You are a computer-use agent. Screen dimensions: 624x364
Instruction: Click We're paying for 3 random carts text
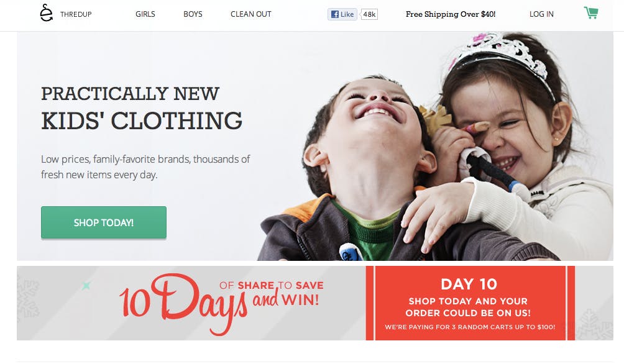pos(470,327)
